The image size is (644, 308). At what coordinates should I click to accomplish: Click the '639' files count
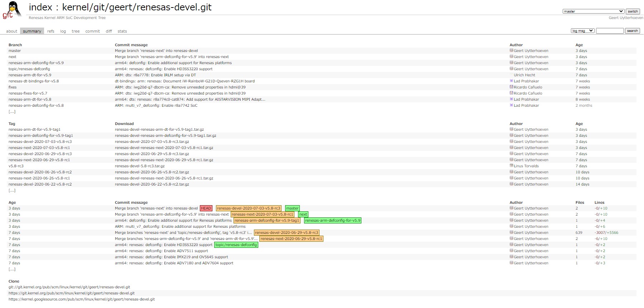click(x=579, y=233)
